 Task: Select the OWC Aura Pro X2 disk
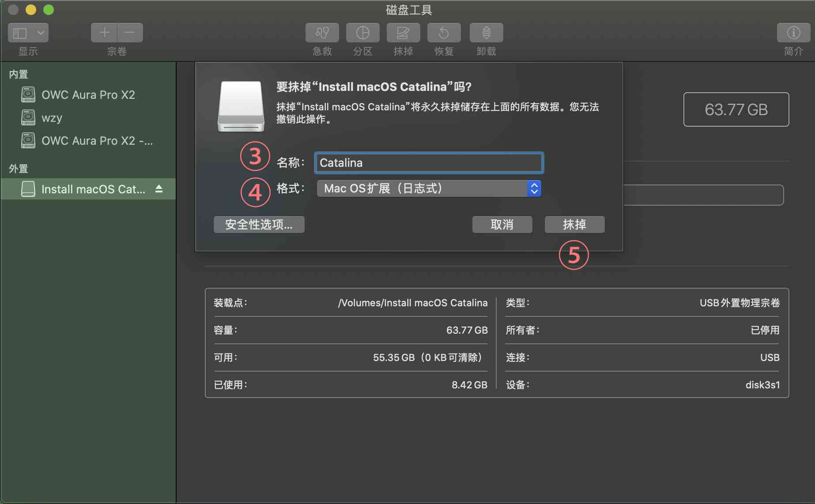(x=88, y=95)
